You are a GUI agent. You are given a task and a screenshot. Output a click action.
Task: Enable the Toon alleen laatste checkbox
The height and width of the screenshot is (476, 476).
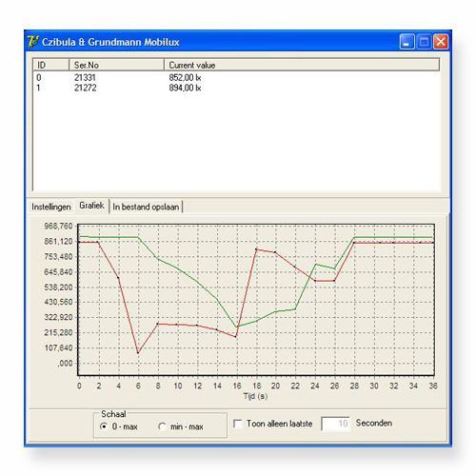pyautogui.click(x=237, y=424)
